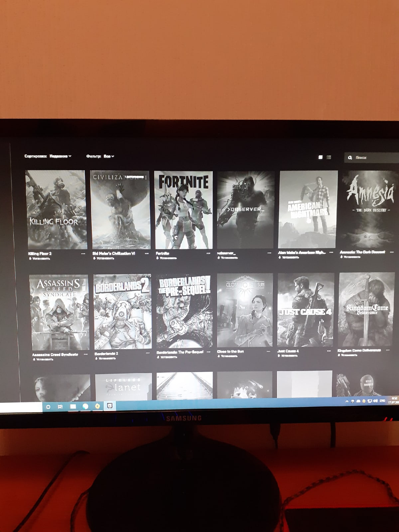Switch library to grid view
The width and height of the screenshot is (399, 532).
pyautogui.click(x=321, y=157)
